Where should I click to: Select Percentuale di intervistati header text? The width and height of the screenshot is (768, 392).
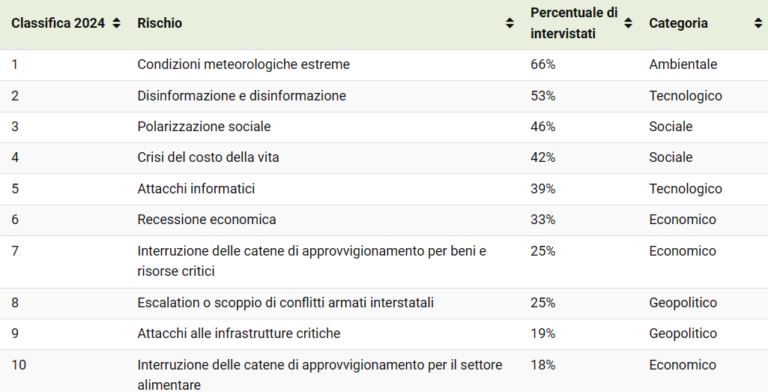point(574,23)
